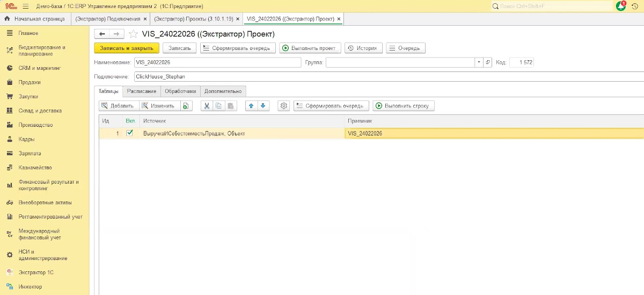Go to the Начальная страница tab

click(x=35, y=19)
